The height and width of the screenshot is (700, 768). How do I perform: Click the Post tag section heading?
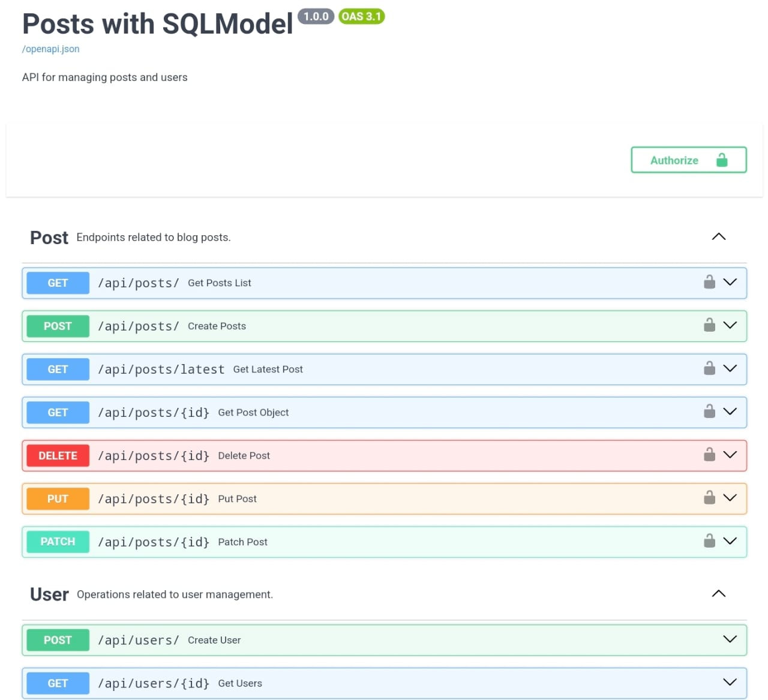point(49,238)
